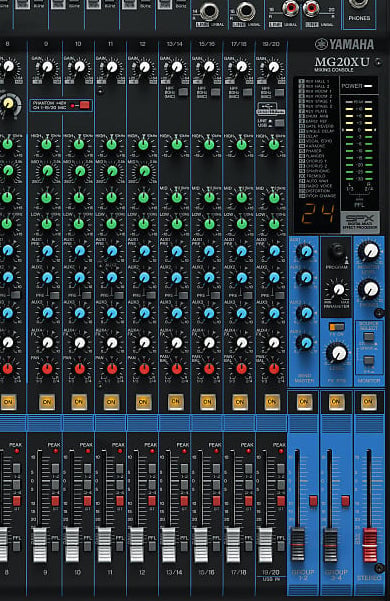Image resolution: width=390 pixels, height=601 pixels.
Task: Toggle the LINE/USB switch on channel 19/20
Action: click(280, 123)
